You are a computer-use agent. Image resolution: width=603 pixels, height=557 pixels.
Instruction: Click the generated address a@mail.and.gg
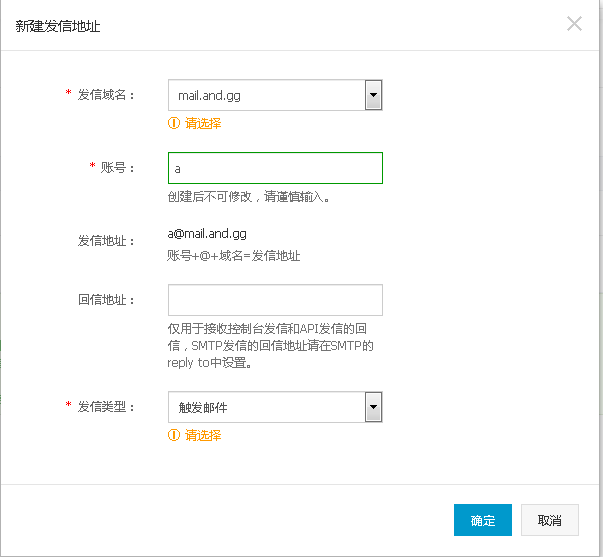click(x=207, y=235)
